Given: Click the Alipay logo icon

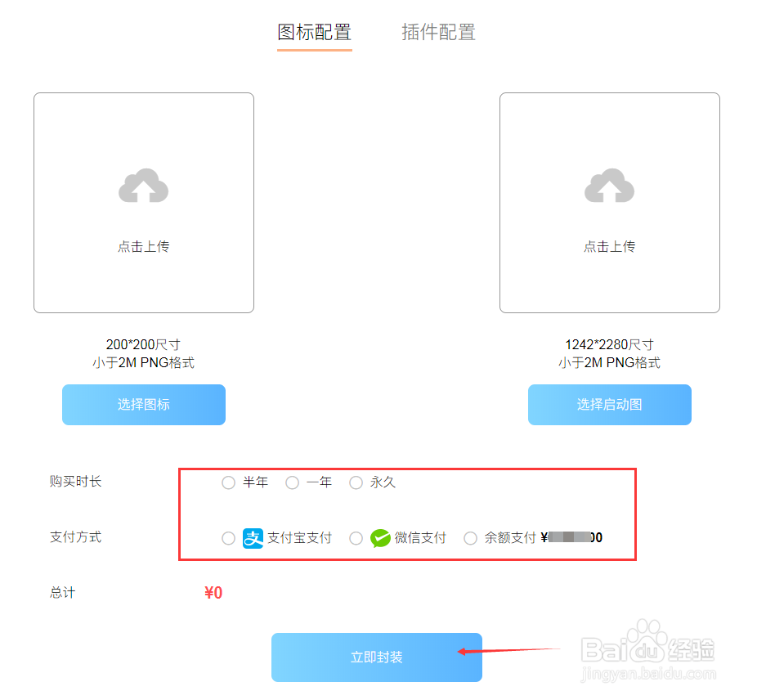Looking at the screenshot, I should 253,538.
